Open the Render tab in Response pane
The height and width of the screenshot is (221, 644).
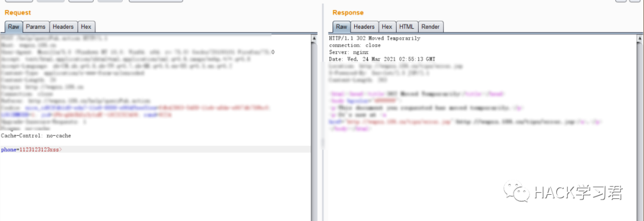point(431,27)
